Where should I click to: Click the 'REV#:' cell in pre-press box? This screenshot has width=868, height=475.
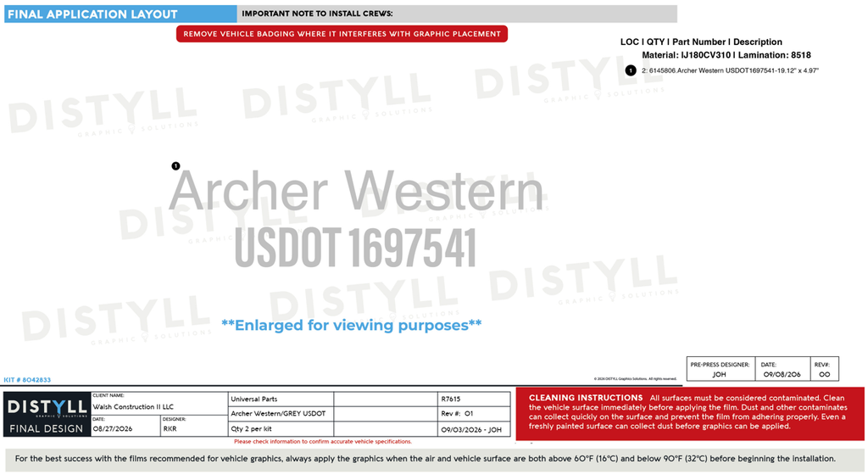click(824, 369)
